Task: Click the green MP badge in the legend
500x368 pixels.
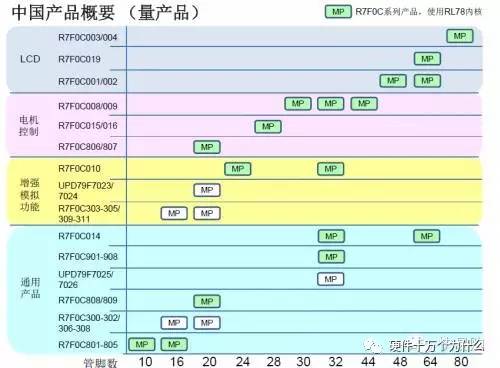Action: pos(338,12)
